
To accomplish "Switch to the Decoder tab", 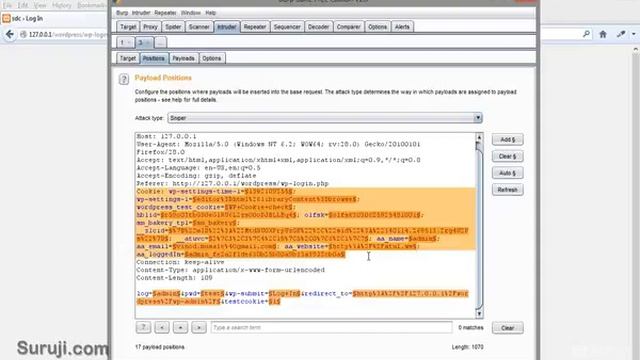I will click(x=318, y=27).
